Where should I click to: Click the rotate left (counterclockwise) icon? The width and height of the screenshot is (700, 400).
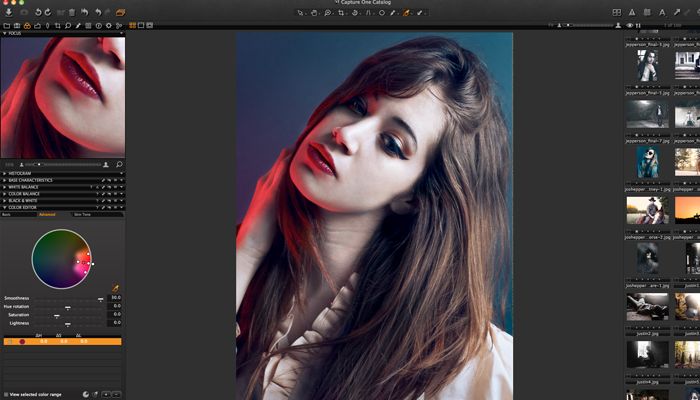click(38, 12)
